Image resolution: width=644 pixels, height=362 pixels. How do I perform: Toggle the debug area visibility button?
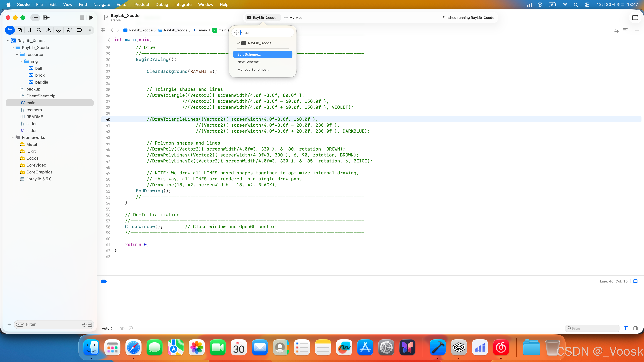635,281
